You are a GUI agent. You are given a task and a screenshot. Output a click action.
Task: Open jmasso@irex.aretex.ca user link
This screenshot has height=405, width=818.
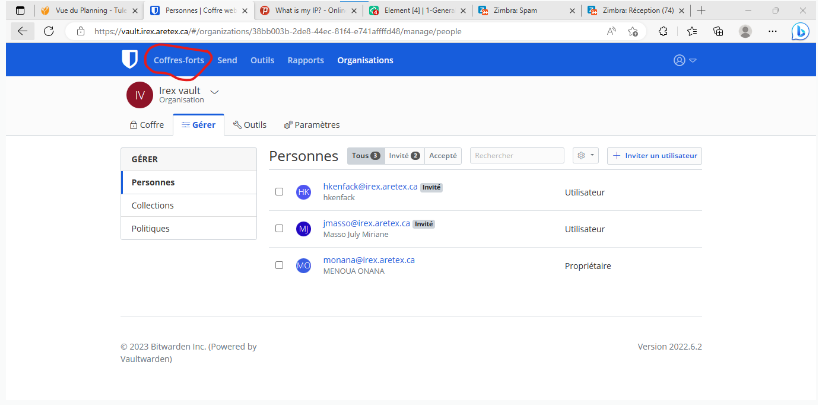[x=367, y=223]
